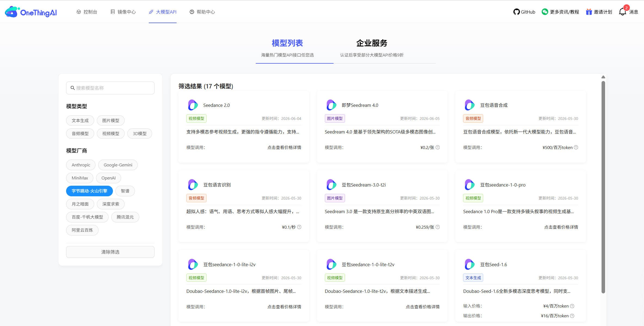Open the GitHub icon link

pos(516,12)
